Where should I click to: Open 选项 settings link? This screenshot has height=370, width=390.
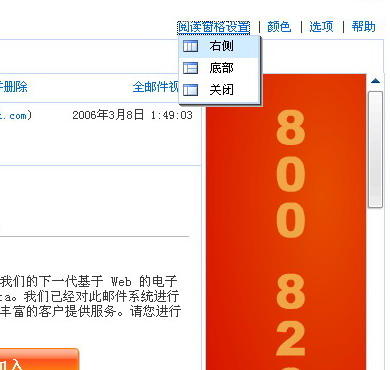[x=321, y=27]
